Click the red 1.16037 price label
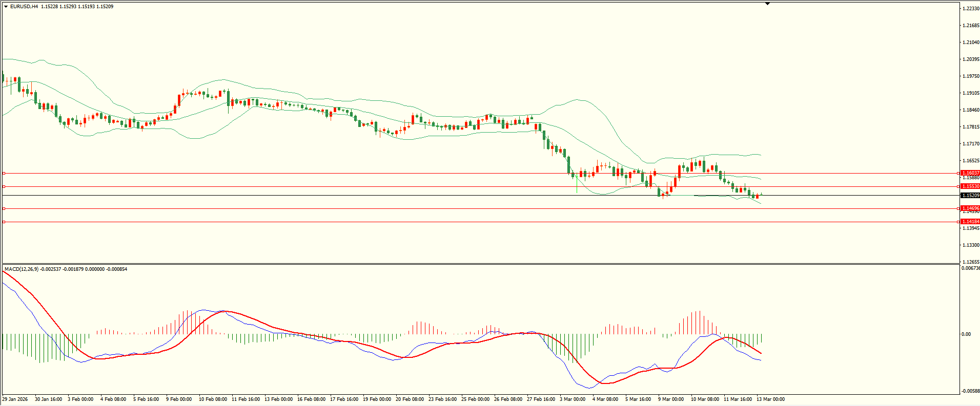 pos(970,173)
